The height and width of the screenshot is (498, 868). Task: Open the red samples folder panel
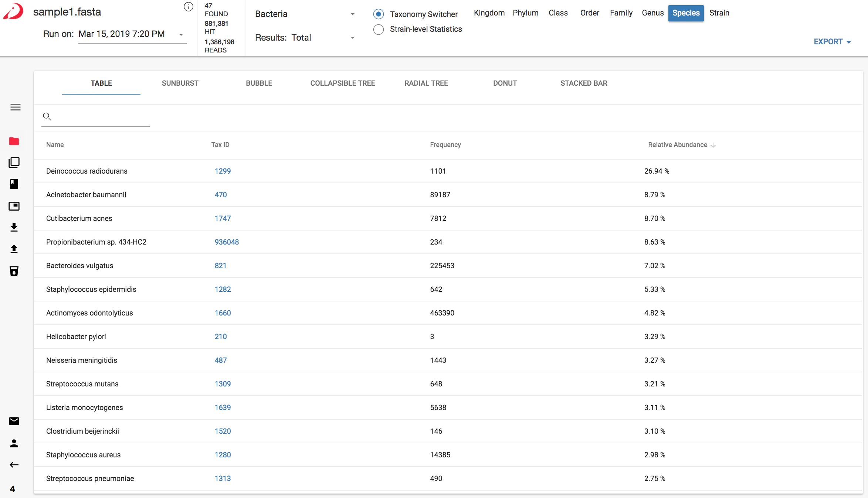(14, 141)
